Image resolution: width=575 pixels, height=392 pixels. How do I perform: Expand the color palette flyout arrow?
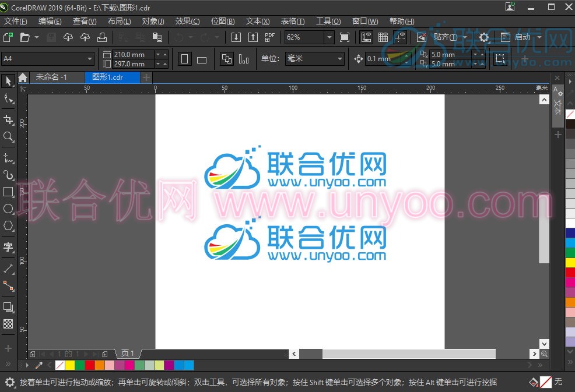point(27,365)
